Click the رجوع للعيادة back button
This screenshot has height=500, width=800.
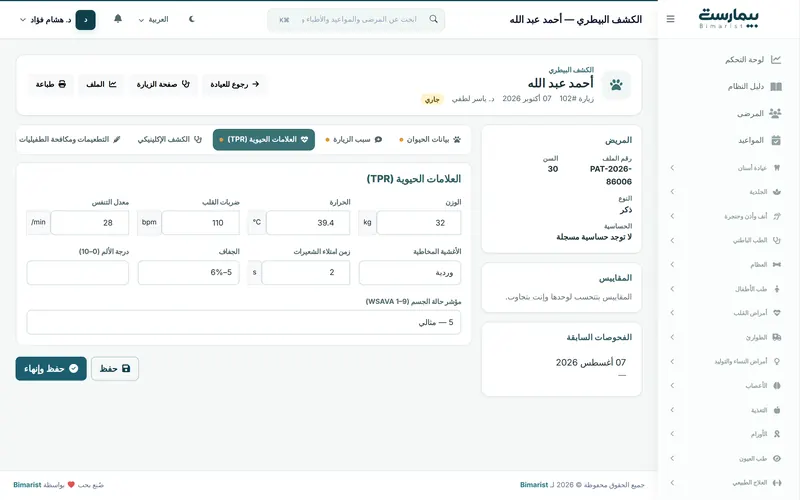pos(235,84)
